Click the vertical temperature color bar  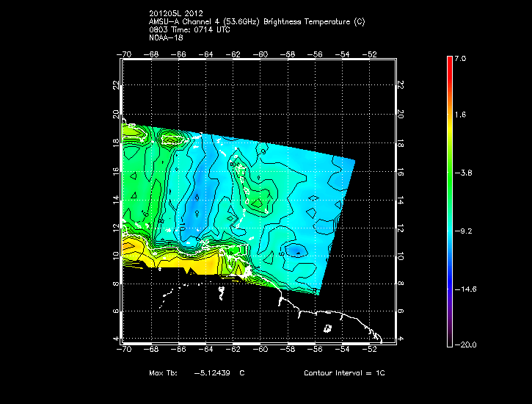[x=450, y=201]
